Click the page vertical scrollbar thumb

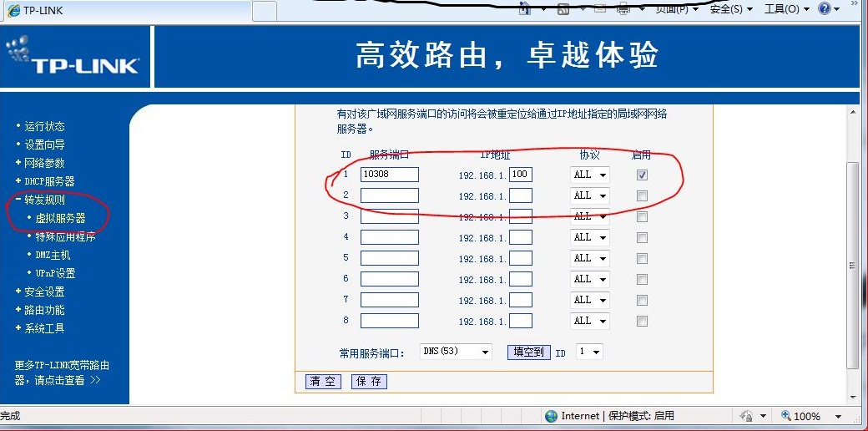tap(853, 266)
